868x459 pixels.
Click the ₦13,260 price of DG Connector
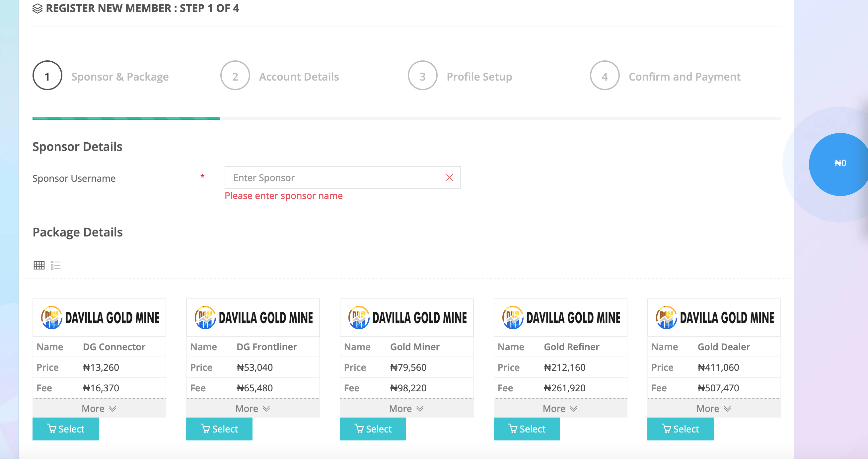[101, 367]
